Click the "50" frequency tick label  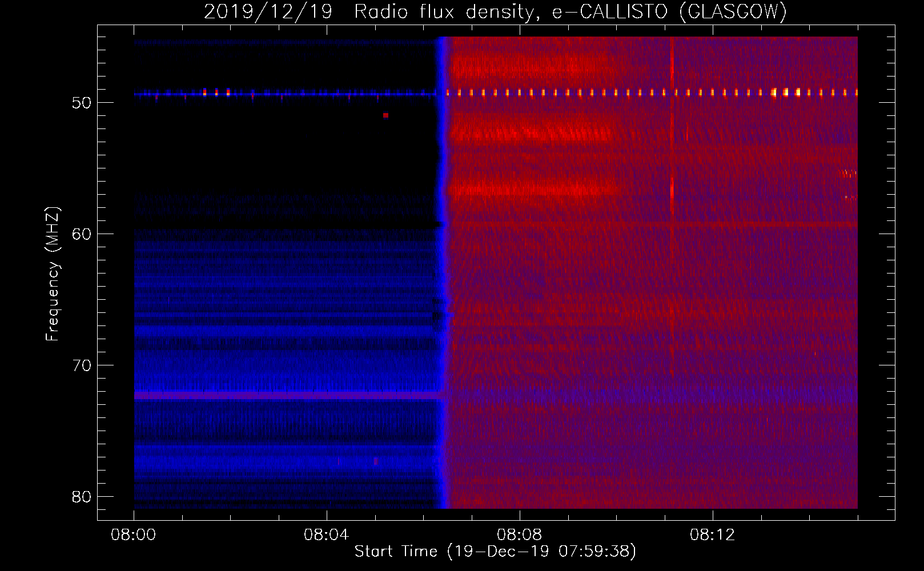82,103
